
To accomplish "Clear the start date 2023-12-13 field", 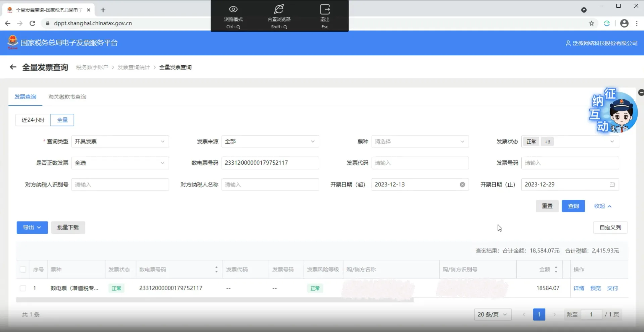I will 462,185.
